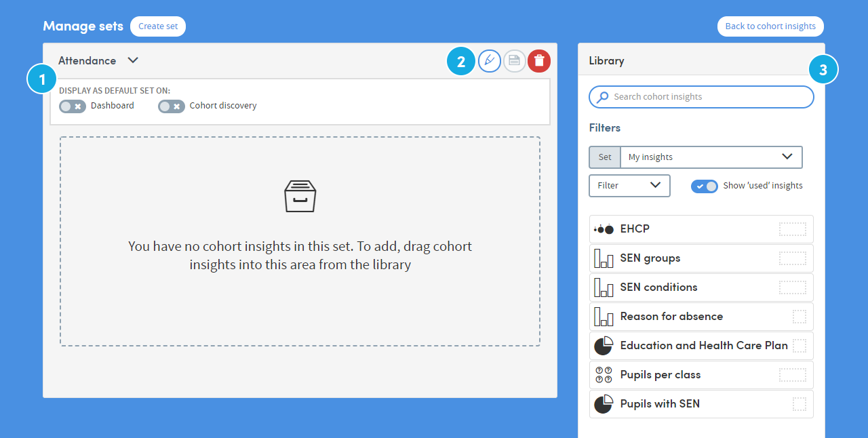Click the Create set button
Viewport: 868px width, 438px height.
click(x=158, y=26)
